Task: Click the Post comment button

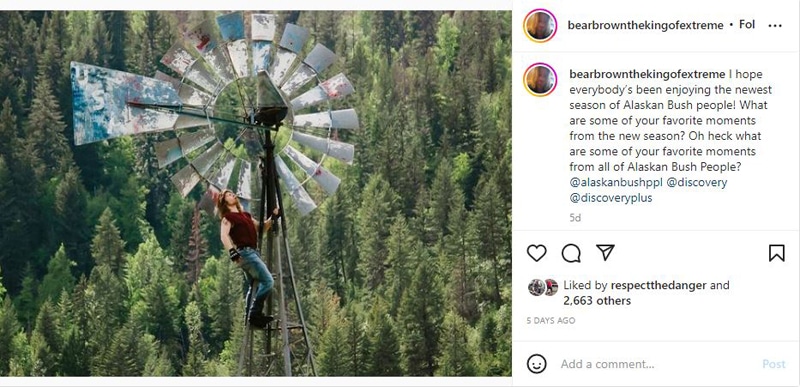Action: (773, 364)
